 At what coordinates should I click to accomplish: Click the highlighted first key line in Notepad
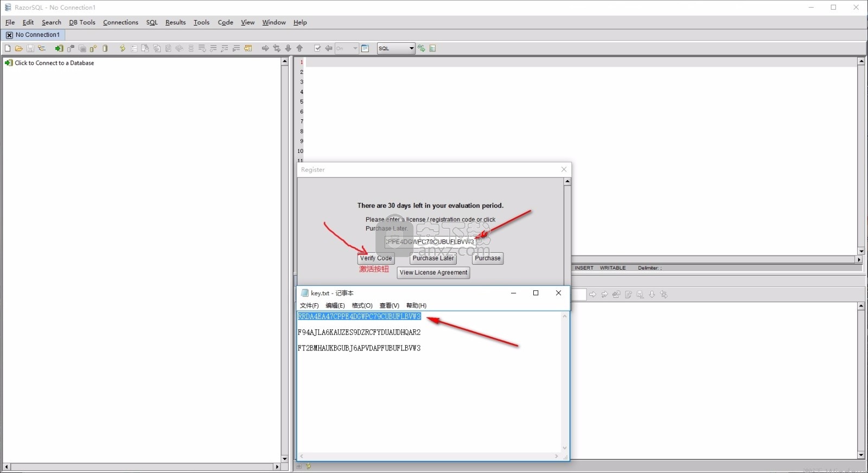(x=359, y=316)
